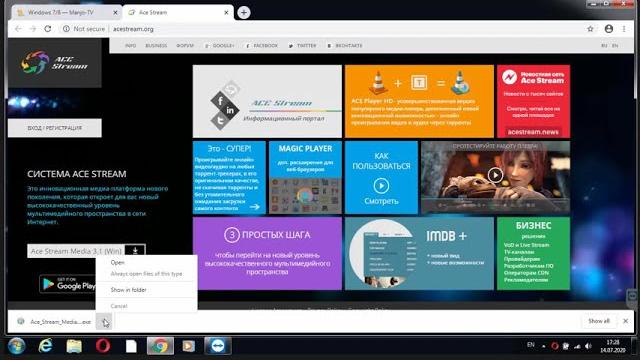The width and height of the screenshot is (640, 360).
Task: Close the downloads bar
Action: (625, 321)
